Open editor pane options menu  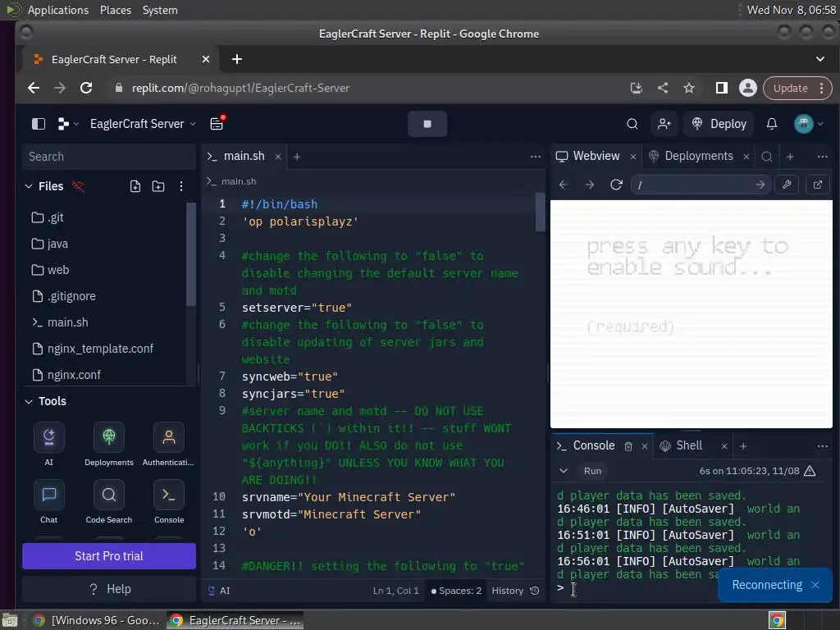(535, 157)
